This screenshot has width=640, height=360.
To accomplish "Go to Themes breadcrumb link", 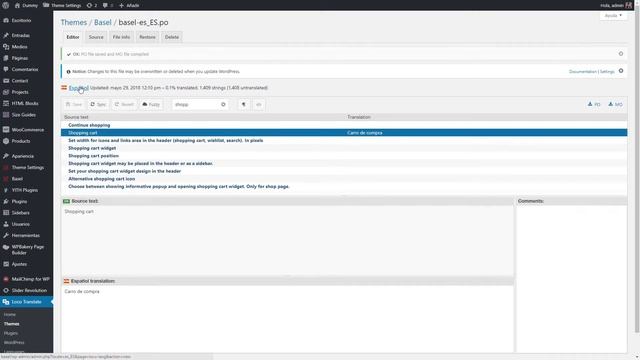I will point(74,22).
